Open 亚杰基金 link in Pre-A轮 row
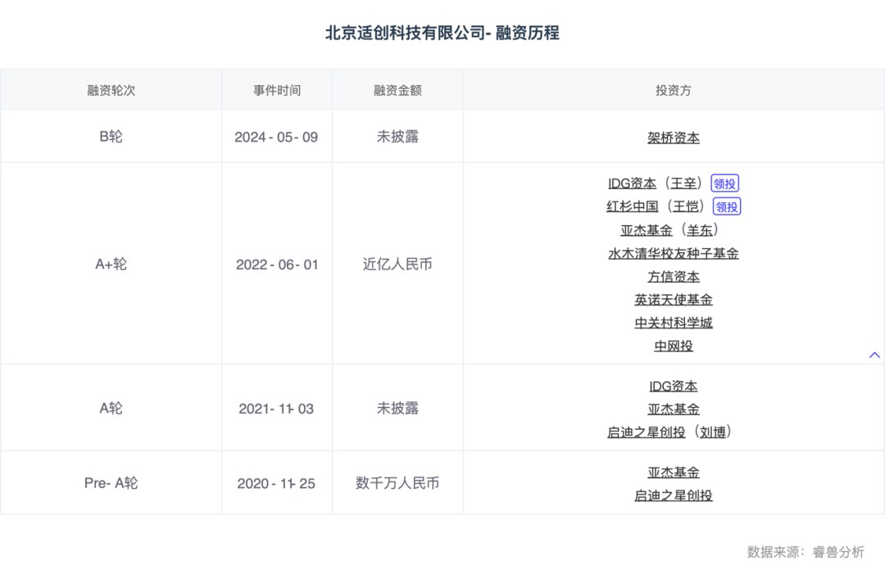Screen dimensions: 885x588 [674, 473]
